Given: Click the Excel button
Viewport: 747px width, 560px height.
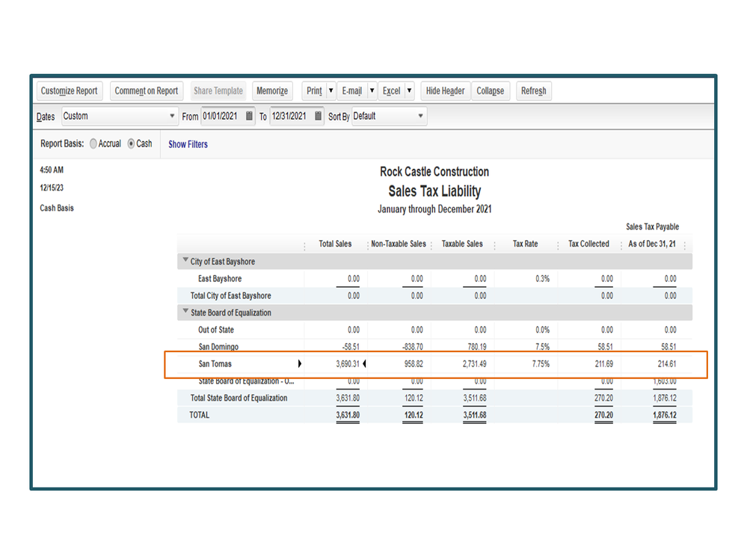Looking at the screenshot, I should [392, 91].
